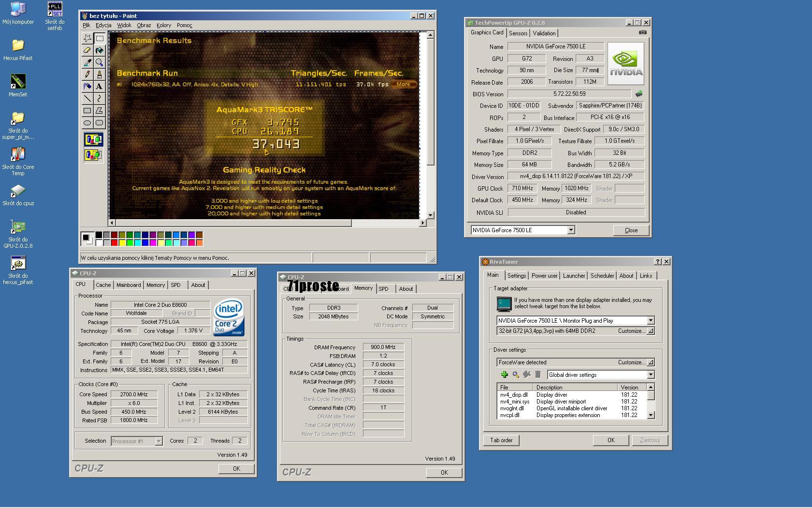Pick the Text tool in Paint
Screen dimensions: 812x508
point(99,86)
